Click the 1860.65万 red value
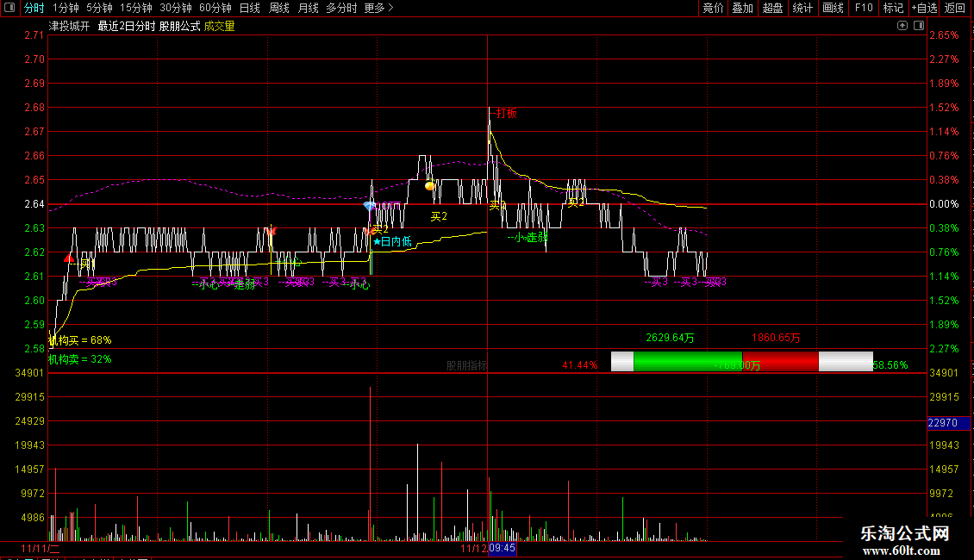Image resolution: width=974 pixels, height=560 pixels. pos(776,338)
